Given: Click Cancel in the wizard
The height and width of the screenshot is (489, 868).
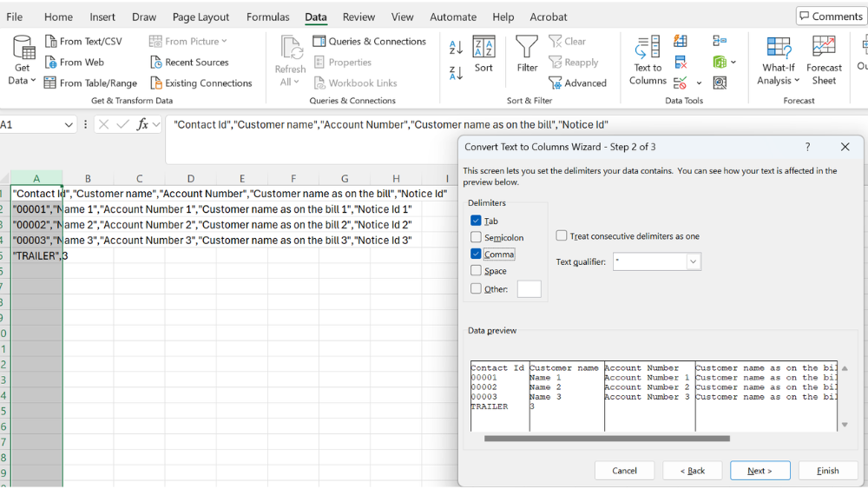Looking at the screenshot, I should (624, 470).
